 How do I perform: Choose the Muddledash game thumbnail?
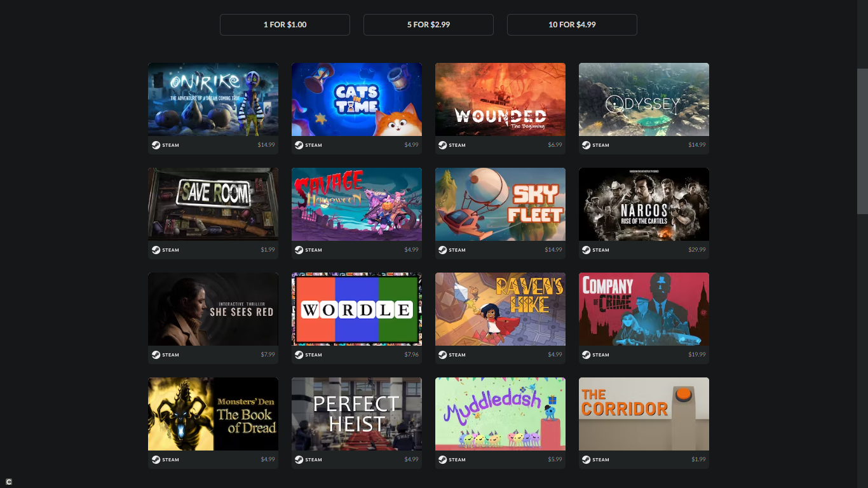[500, 414]
